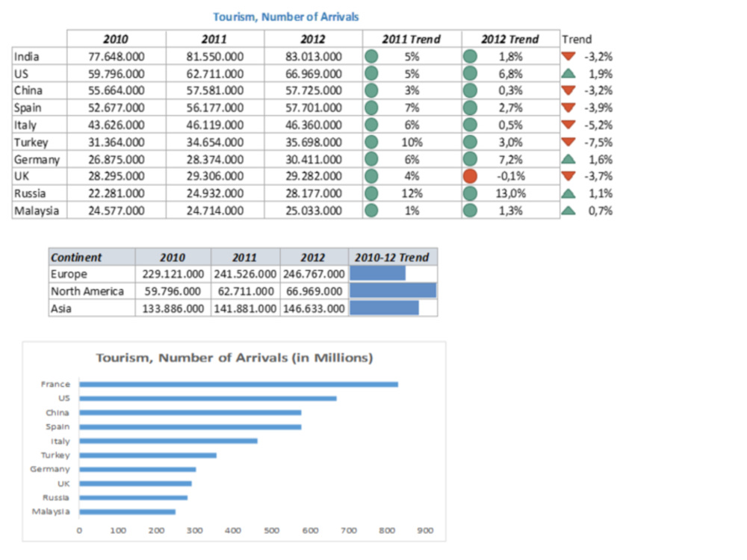This screenshot has height=560, width=747.
Task: Click the 13,0% value in Russia row
Action: (x=511, y=194)
